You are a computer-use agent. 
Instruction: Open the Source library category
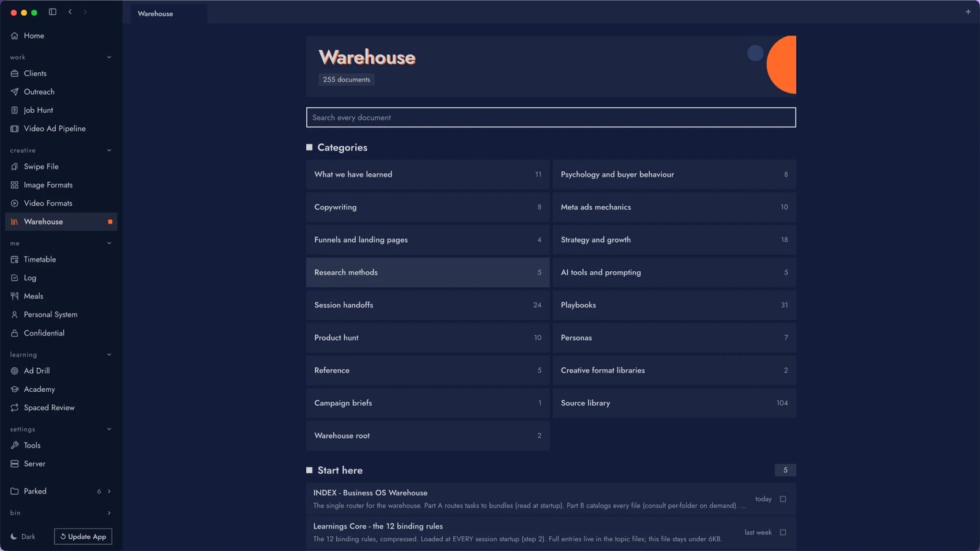coord(674,403)
